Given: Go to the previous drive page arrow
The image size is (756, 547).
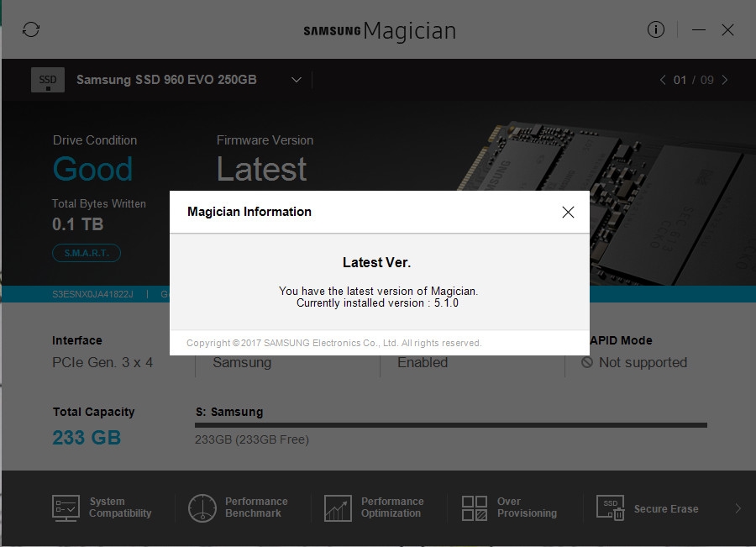Looking at the screenshot, I should coord(663,80).
